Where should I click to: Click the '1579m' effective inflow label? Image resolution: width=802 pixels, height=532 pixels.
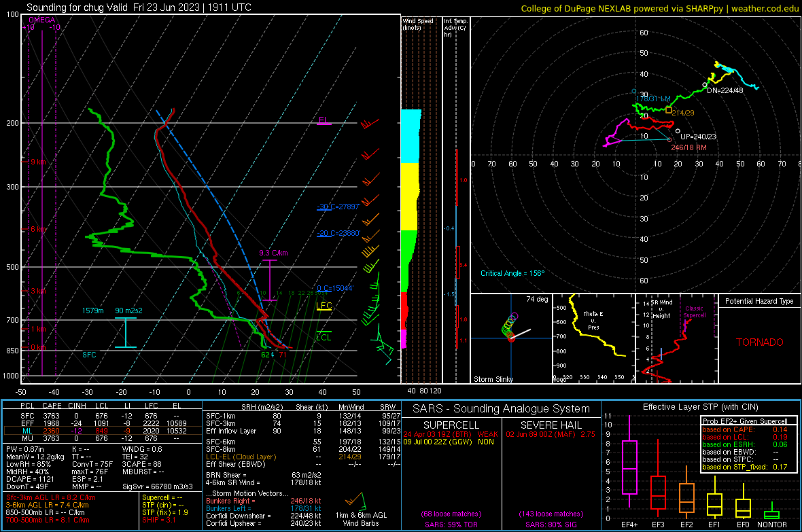(92, 311)
